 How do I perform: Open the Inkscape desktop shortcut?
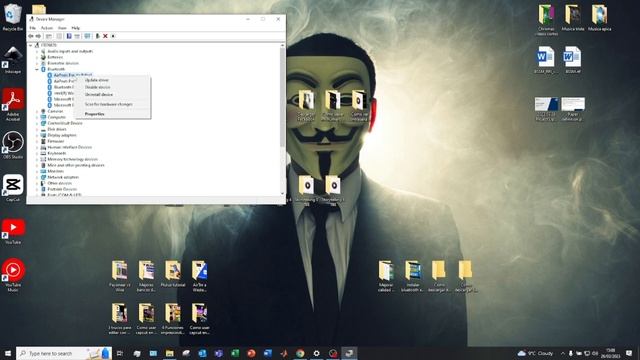13,60
